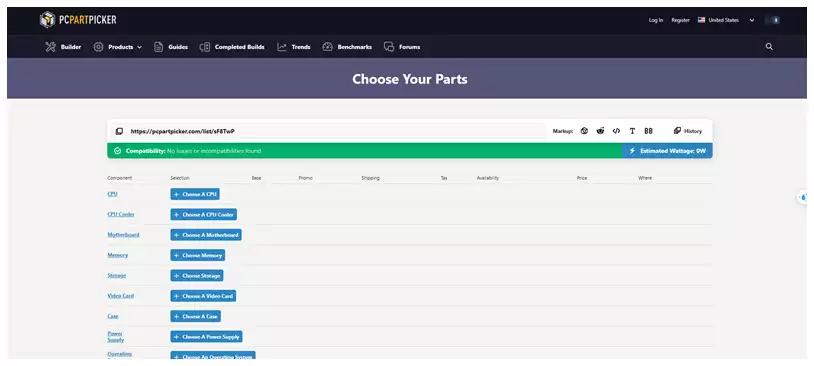Open the Power Supply component link
Screen dimensions: 814x366
tap(116, 337)
